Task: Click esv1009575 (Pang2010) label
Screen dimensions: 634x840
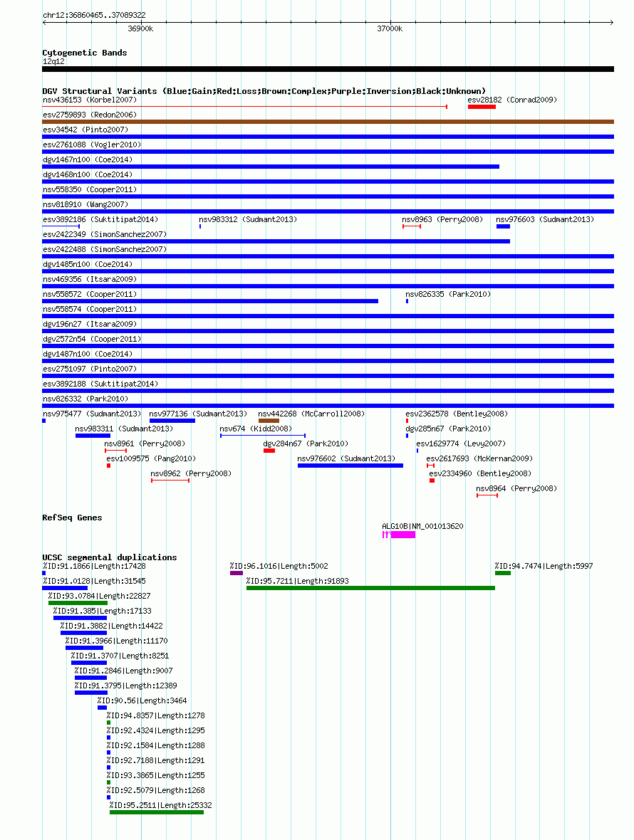Action: tap(150, 459)
